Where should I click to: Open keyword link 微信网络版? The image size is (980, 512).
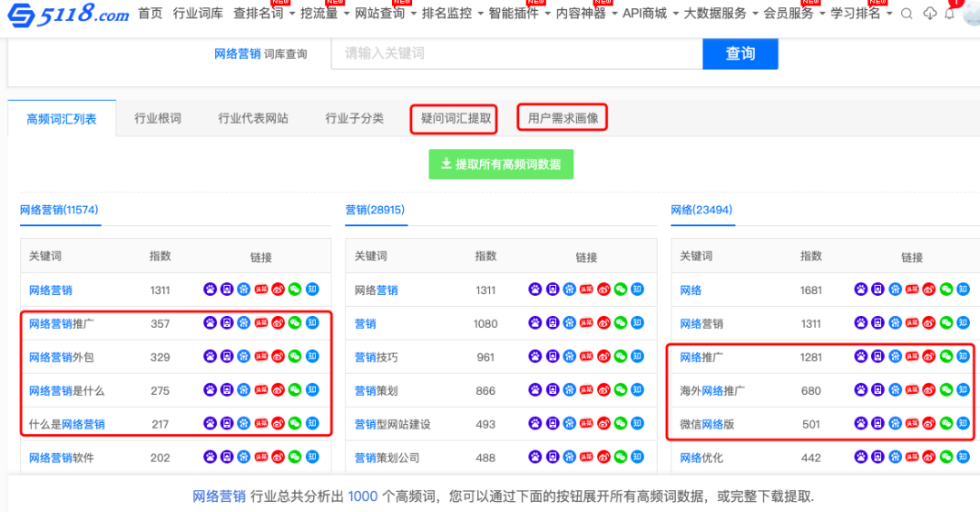[x=707, y=424]
